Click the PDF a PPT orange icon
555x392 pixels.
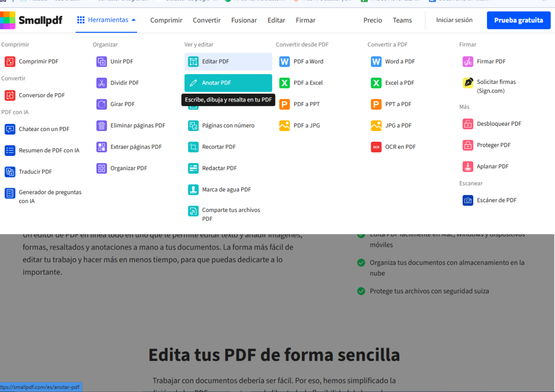point(285,104)
